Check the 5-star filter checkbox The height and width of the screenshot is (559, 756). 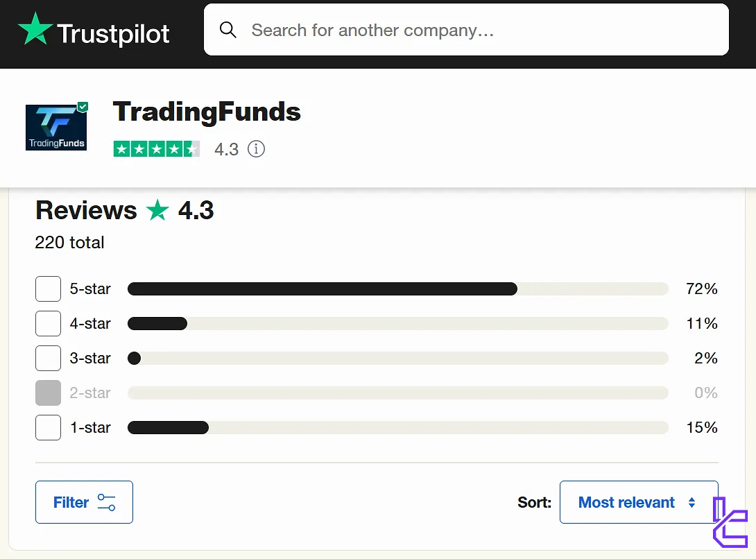[48, 289]
